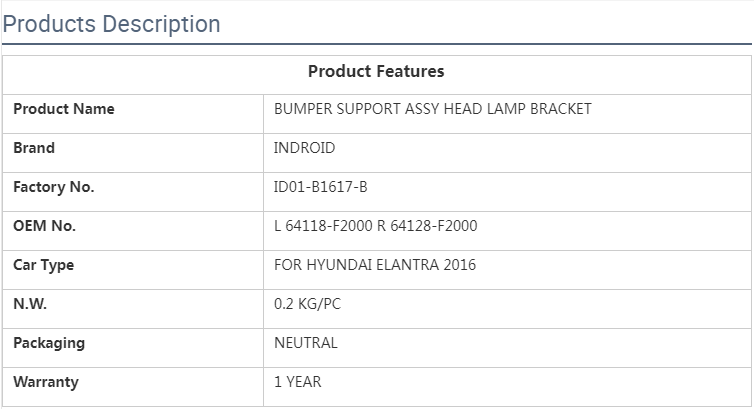The image size is (754, 409).
Task: Select the Warranty label
Action: click(46, 382)
